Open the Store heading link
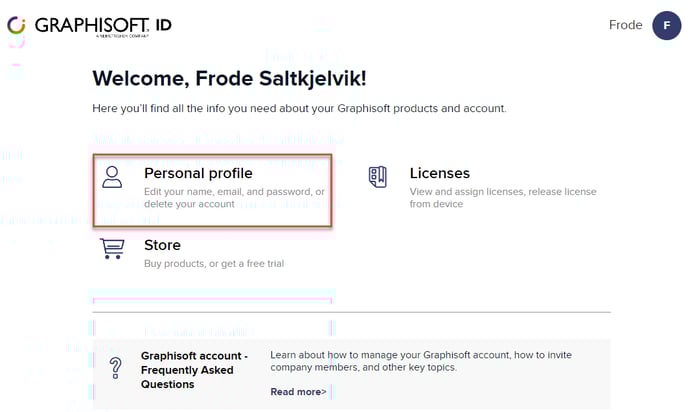 (x=162, y=245)
